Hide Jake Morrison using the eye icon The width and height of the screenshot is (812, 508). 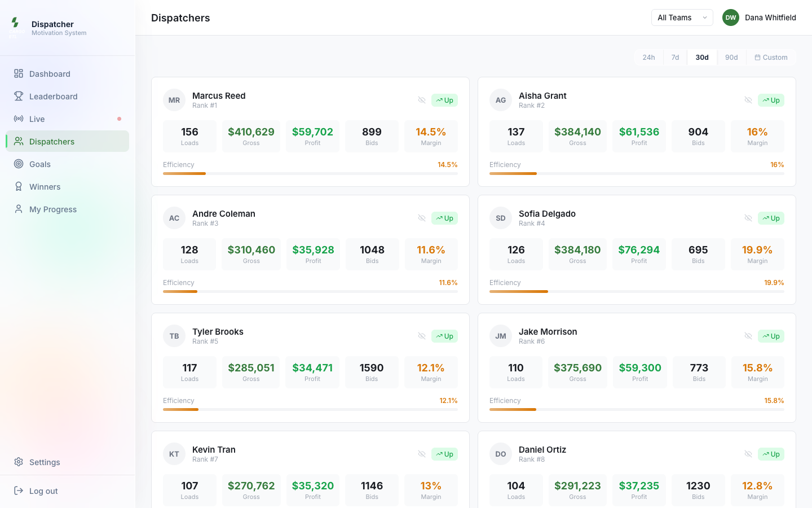tap(748, 336)
